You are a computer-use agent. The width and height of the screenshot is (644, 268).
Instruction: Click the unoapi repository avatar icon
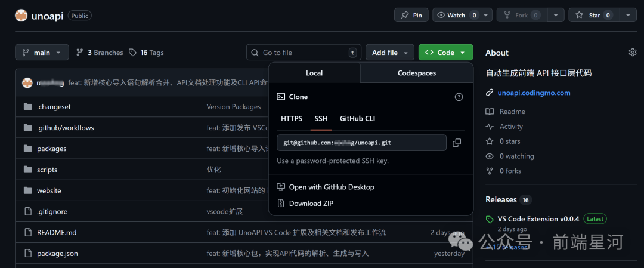click(x=21, y=16)
